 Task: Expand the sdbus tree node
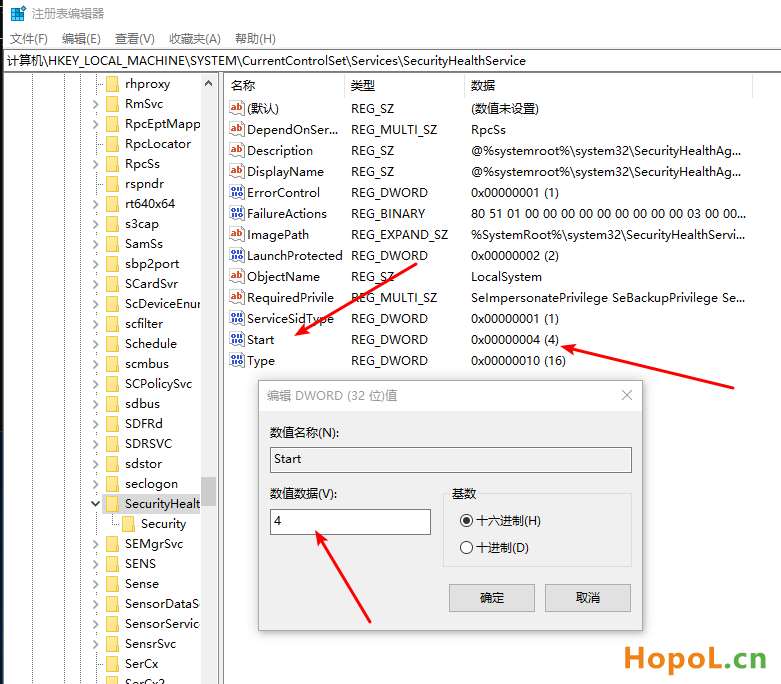96,404
